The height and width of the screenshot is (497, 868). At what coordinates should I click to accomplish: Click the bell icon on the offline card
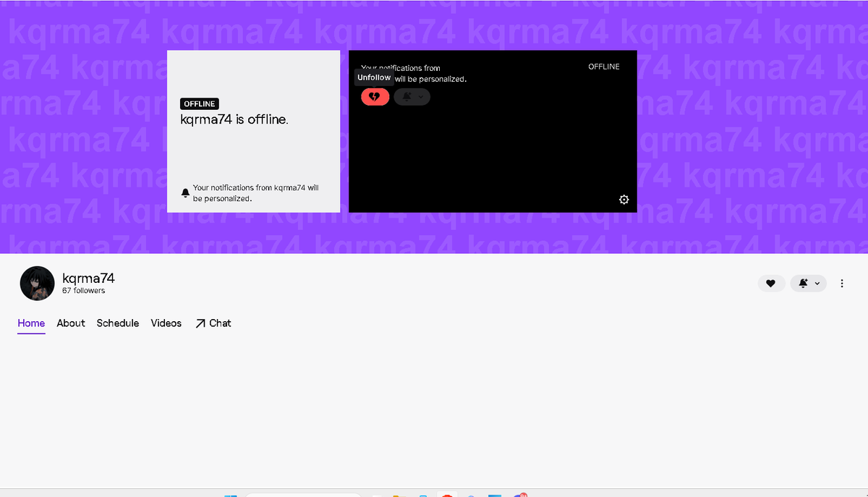point(185,193)
